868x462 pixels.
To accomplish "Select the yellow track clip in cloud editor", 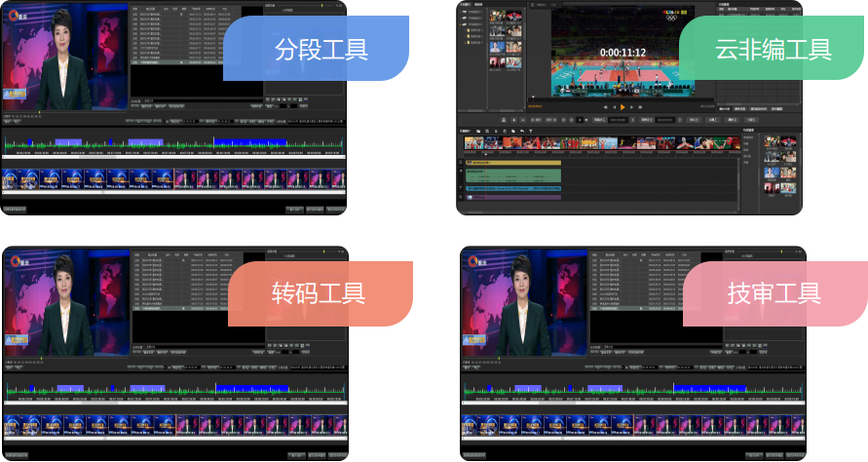I will coord(513,162).
